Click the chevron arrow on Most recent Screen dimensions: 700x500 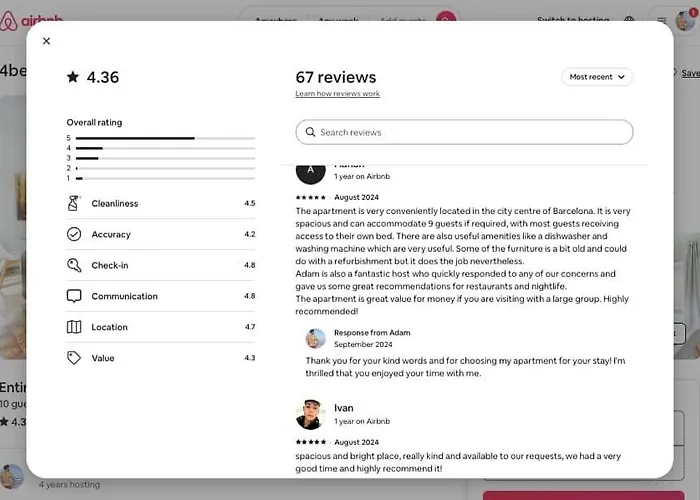pos(621,77)
